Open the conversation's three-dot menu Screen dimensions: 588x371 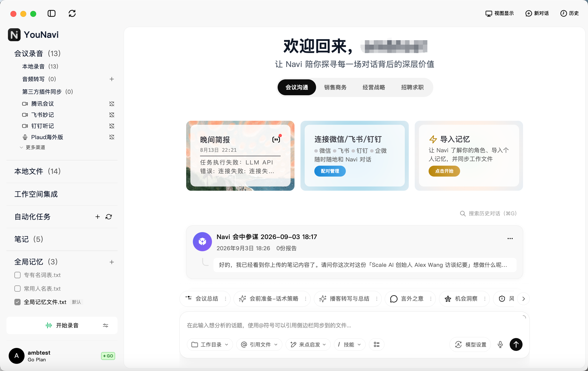(x=510, y=238)
